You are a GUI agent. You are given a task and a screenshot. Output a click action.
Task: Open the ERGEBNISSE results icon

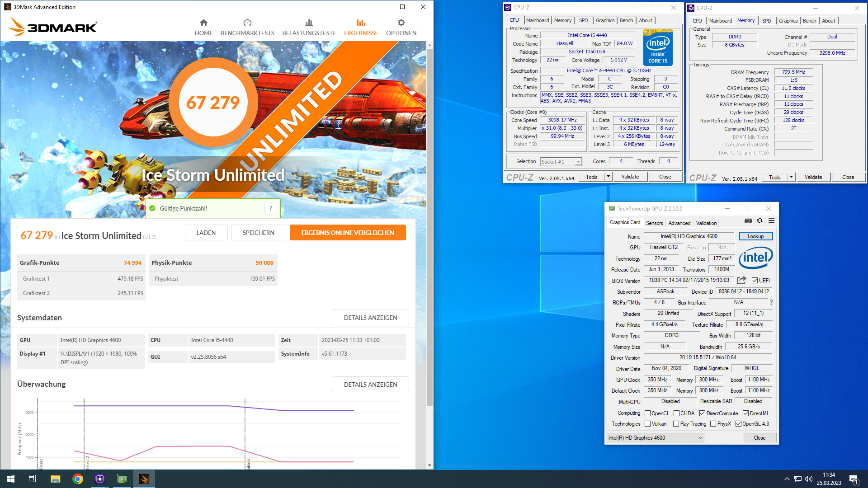point(361,23)
